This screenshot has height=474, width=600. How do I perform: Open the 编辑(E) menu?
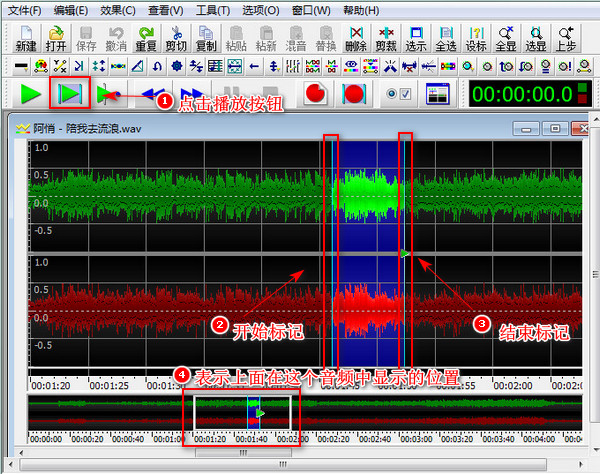[x=71, y=10]
